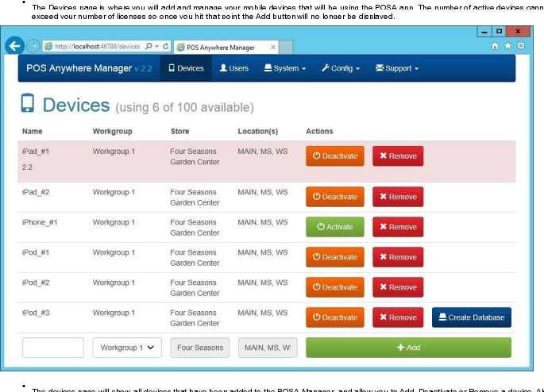Select the iPad_#1 name cell
Image resolution: width=544 pixels, height=392 pixels.
[36, 152]
